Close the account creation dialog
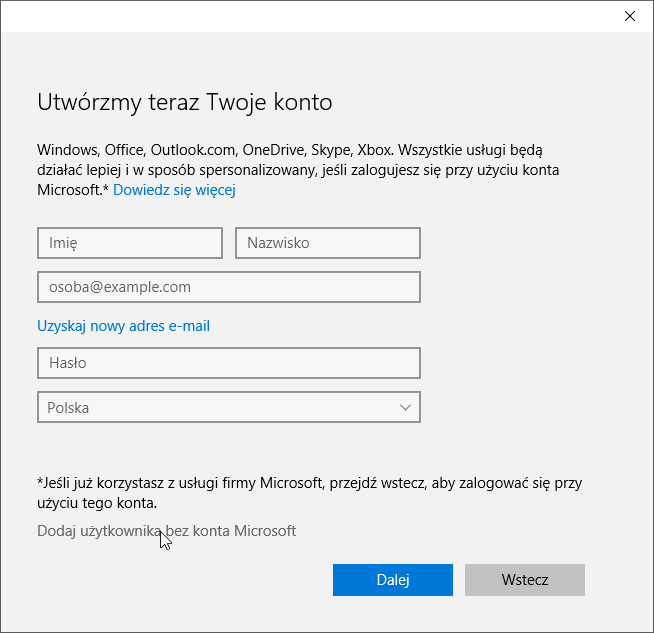Viewport: 654px width, 633px height. click(x=629, y=16)
